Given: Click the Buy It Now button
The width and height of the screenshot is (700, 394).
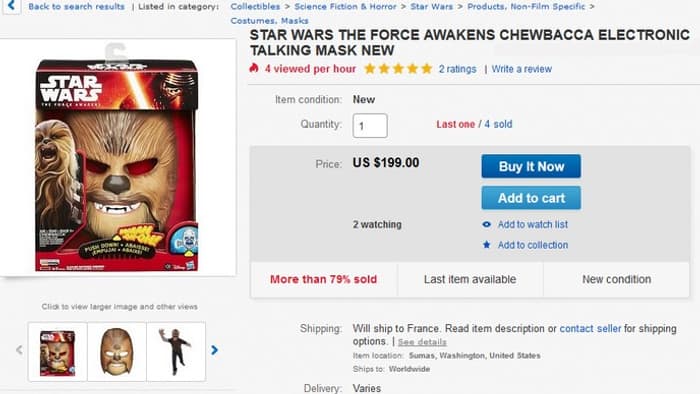Looking at the screenshot, I should (531, 166).
